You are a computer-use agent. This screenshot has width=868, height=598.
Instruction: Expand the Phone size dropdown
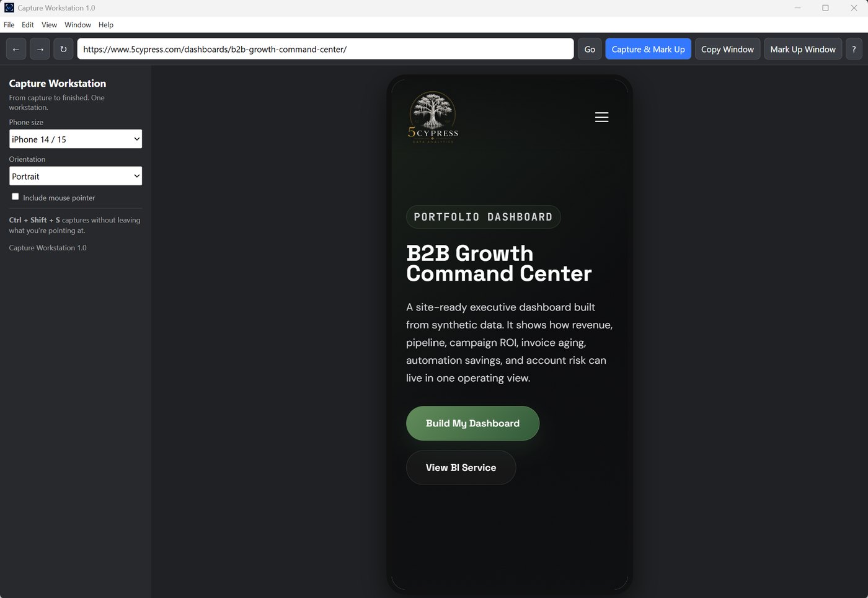pyautogui.click(x=76, y=139)
